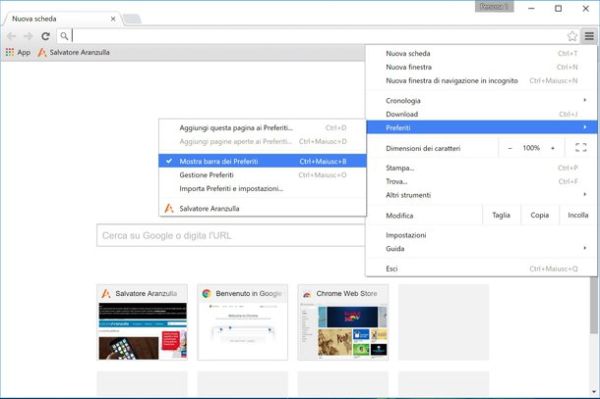The width and height of the screenshot is (600, 399).
Task: Open the Chrome Web Store thumbnail
Action: click(343, 322)
